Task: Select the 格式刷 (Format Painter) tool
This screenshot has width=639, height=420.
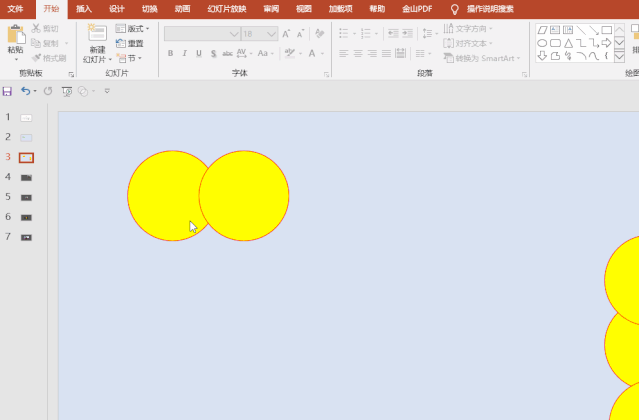Action: 49,58
